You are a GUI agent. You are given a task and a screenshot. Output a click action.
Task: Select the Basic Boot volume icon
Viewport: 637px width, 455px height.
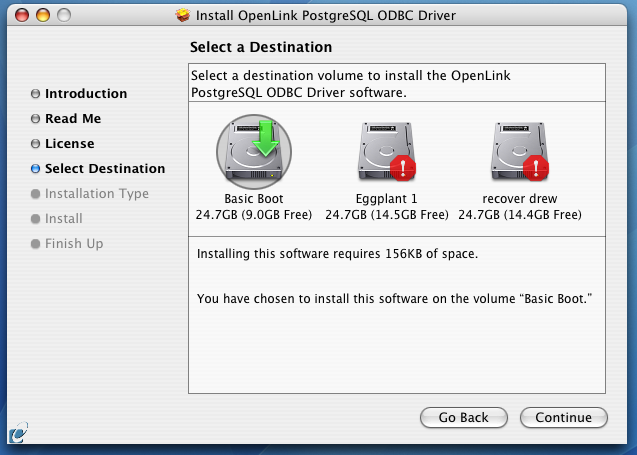pos(254,152)
